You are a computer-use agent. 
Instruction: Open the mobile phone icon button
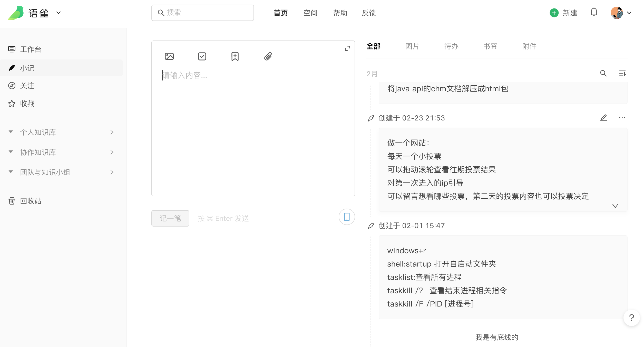click(347, 217)
